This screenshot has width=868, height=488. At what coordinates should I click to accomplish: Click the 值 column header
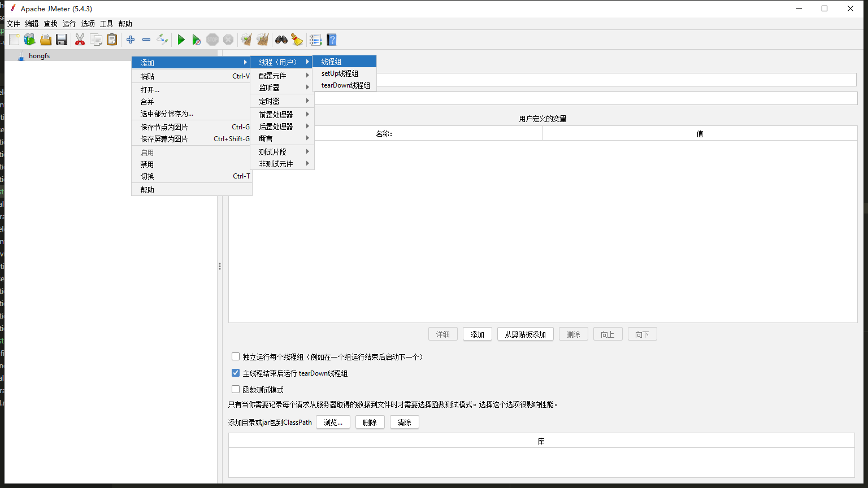[x=700, y=134]
